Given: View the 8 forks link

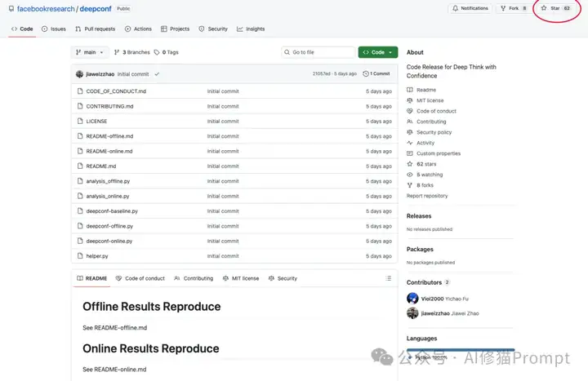Looking at the screenshot, I should (425, 185).
